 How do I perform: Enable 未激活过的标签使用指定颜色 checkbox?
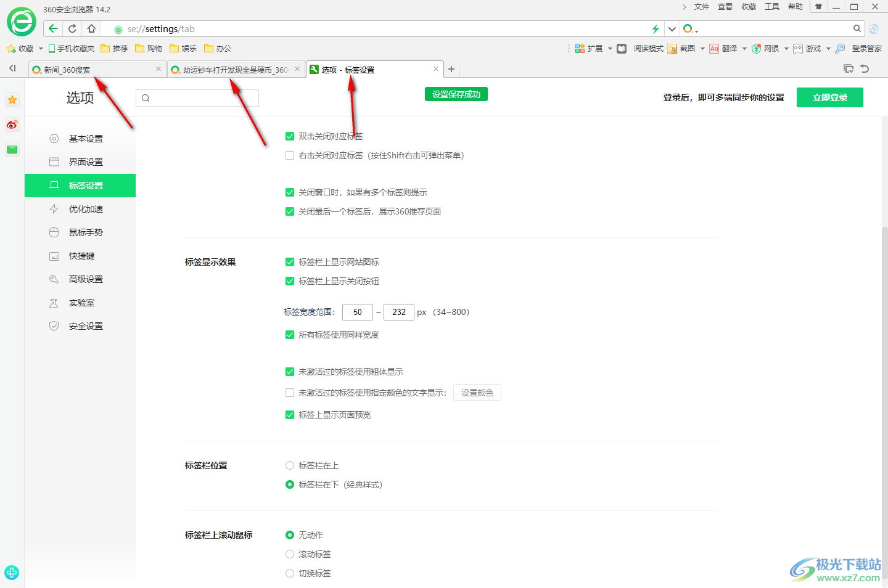pos(290,393)
